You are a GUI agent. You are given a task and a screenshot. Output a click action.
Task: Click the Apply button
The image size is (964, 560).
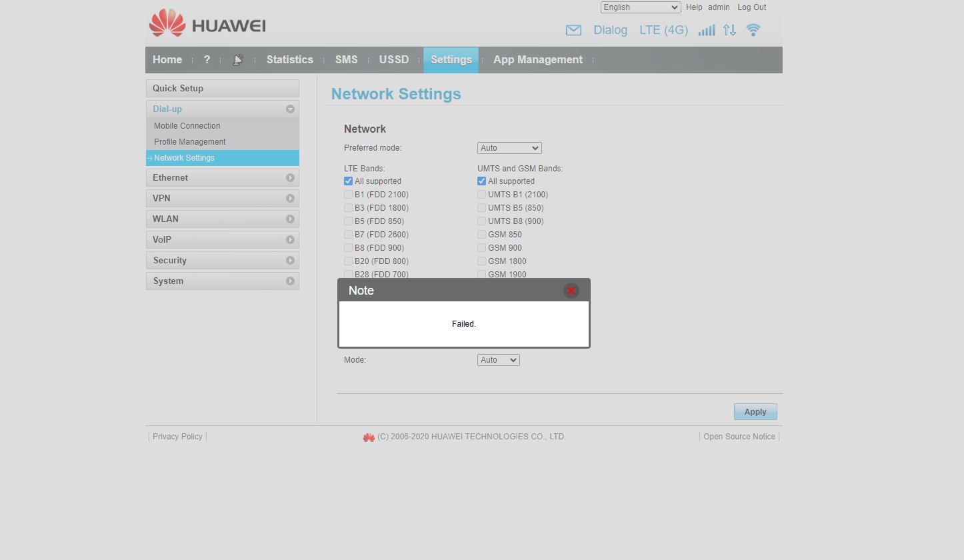(x=755, y=412)
